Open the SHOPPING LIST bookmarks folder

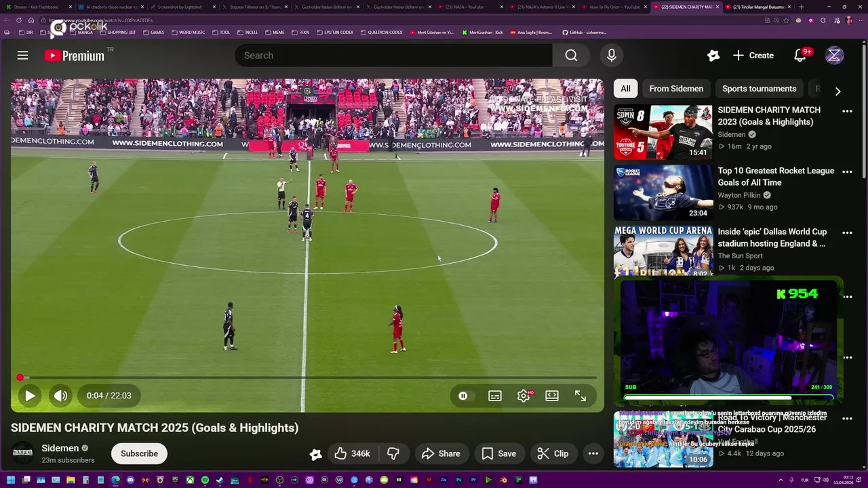[118, 32]
